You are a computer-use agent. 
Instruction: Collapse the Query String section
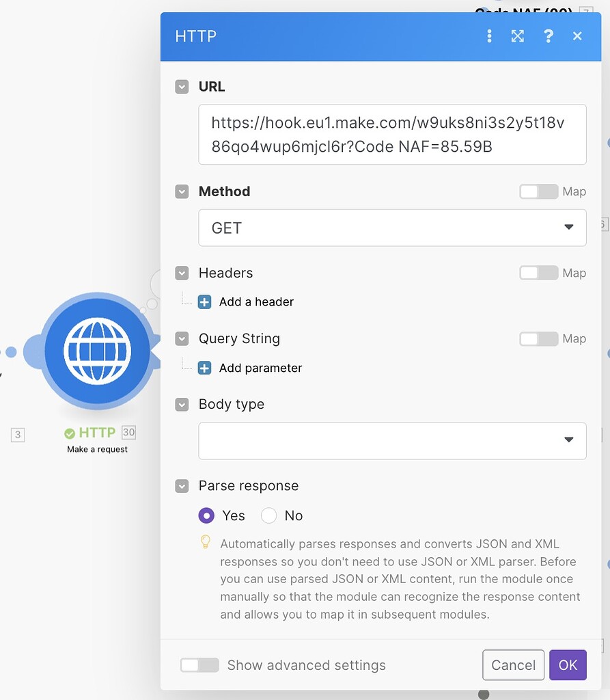182,339
